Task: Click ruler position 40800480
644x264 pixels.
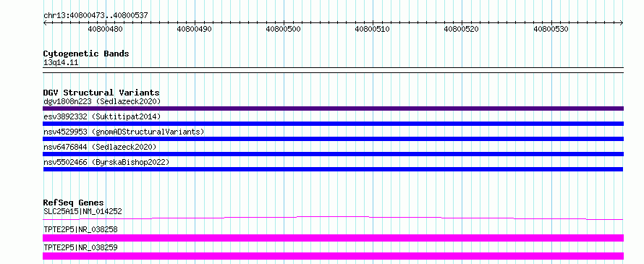Action: (x=105, y=30)
